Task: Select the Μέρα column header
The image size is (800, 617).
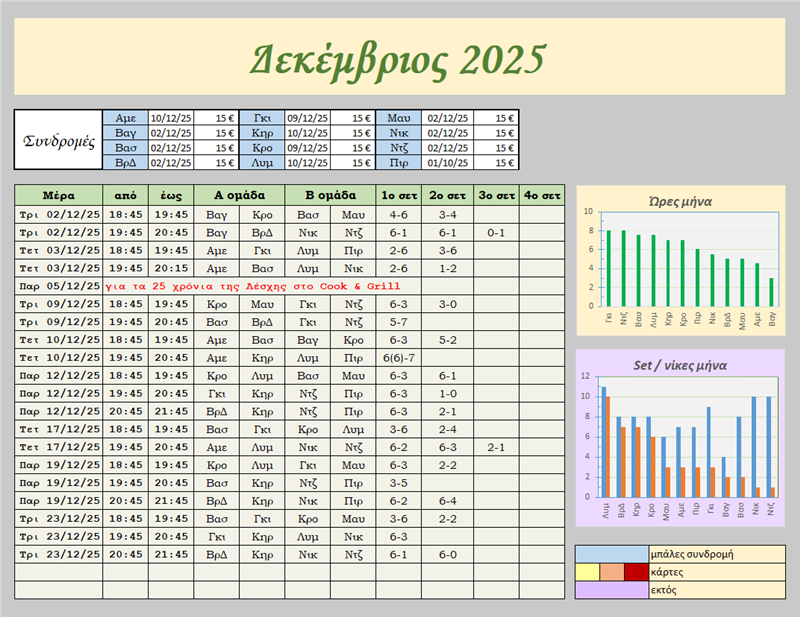Action: [x=58, y=195]
